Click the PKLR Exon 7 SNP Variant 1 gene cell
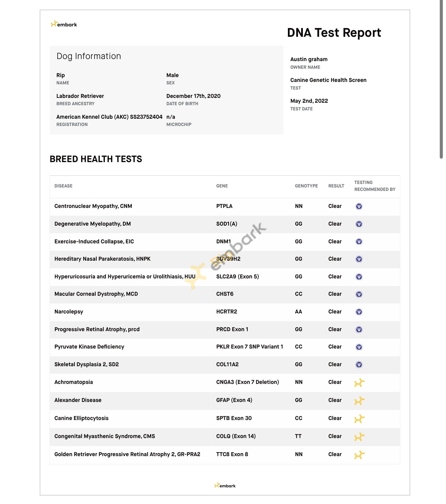 [x=250, y=347]
